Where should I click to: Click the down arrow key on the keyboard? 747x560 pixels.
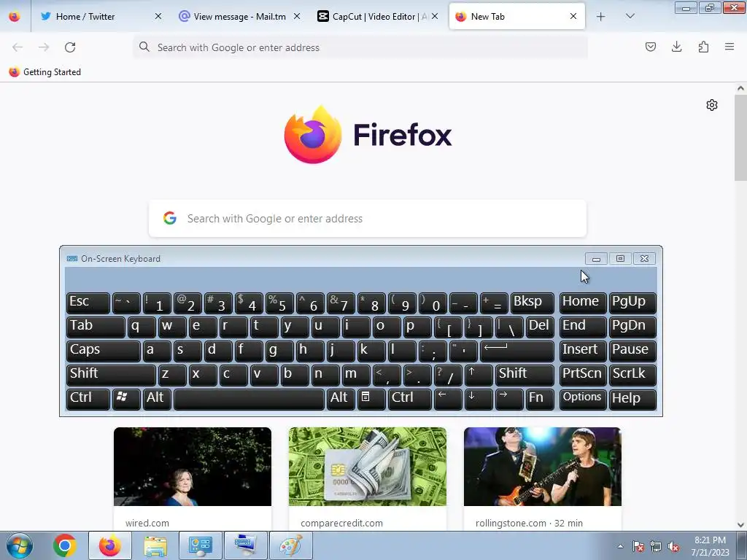click(479, 399)
